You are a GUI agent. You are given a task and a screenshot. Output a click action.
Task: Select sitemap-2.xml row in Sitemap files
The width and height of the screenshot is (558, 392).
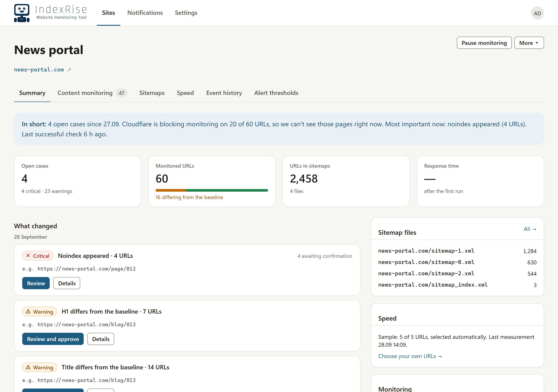[457, 274]
